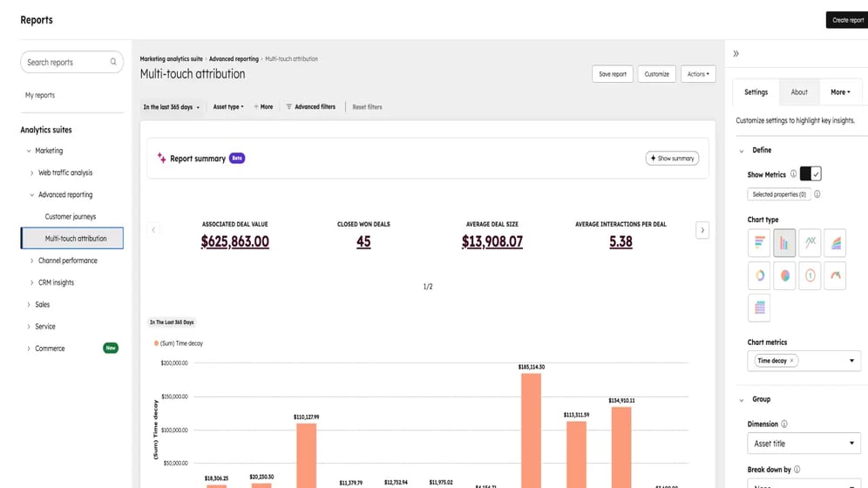Click the $625,863.00 associated deal value
Viewport: 868px width, 488px height.
(x=234, y=241)
